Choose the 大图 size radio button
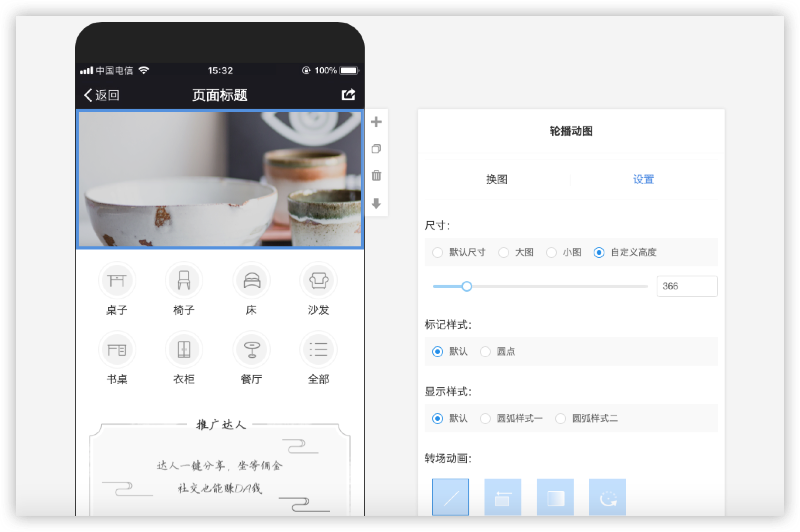Screen dimensions: 800x532 coord(504,252)
